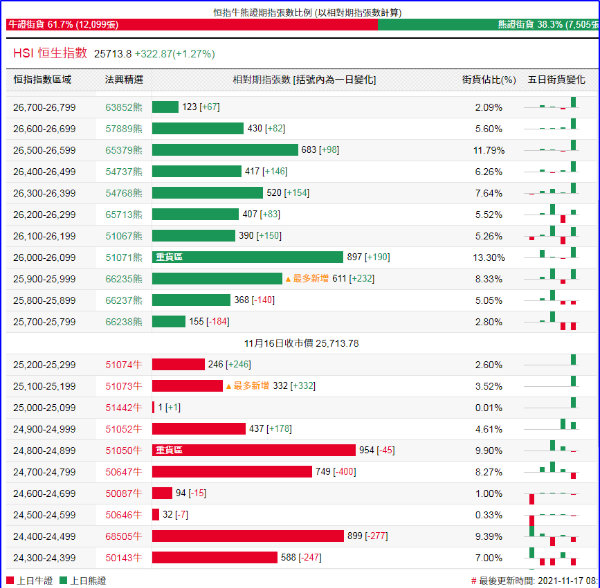Click the HSI 恒生指數 title

point(51,52)
